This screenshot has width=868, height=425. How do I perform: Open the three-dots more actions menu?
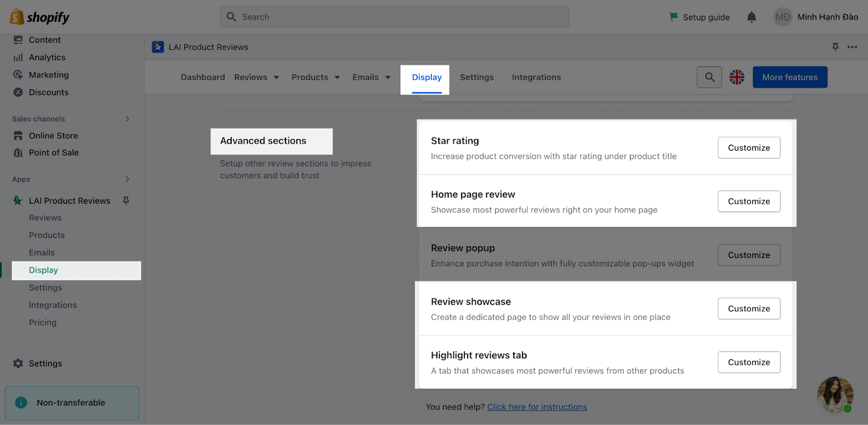pos(852,47)
